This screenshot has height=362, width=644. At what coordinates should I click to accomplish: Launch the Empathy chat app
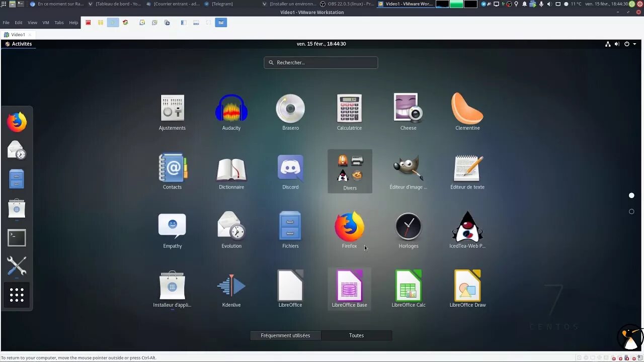[x=172, y=230]
